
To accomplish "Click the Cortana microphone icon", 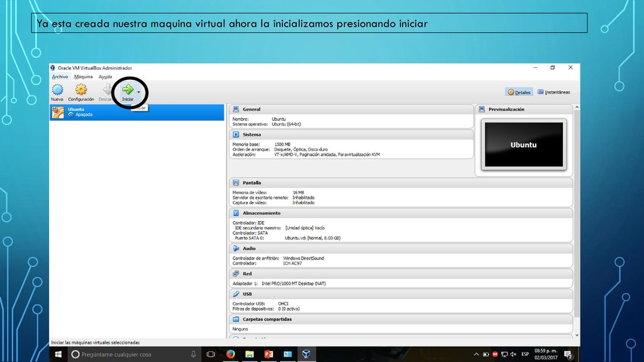I will point(194,354).
